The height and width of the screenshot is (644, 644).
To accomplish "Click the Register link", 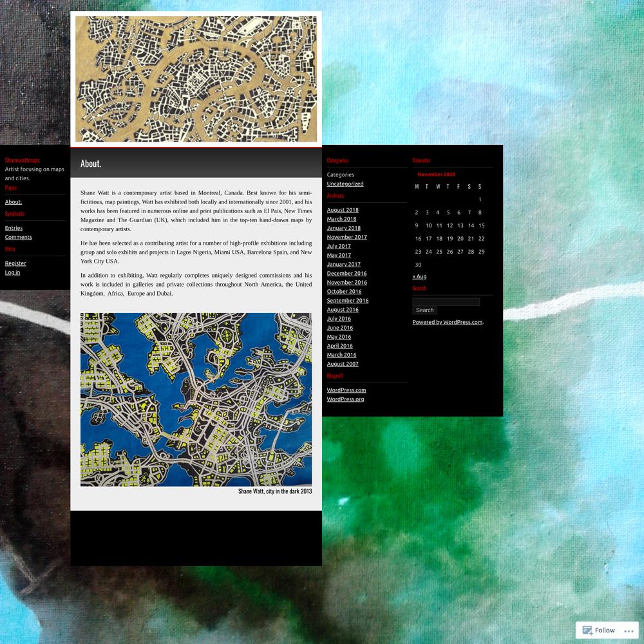I will tap(15, 263).
